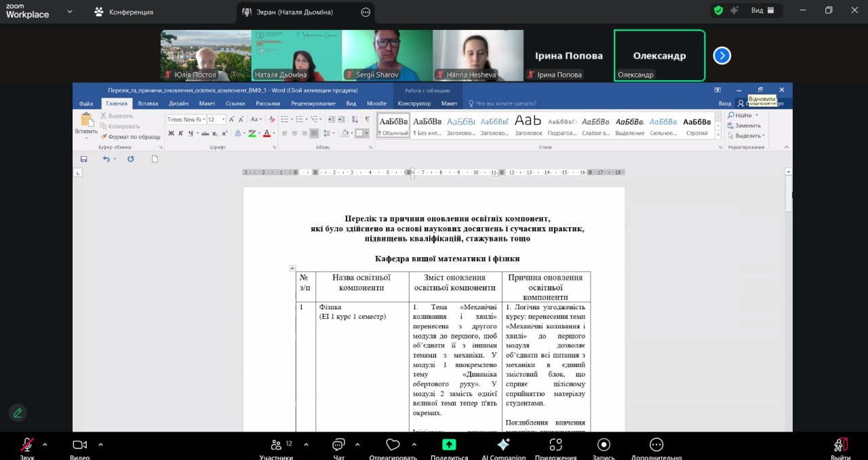The width and height of the screenshot is (868, 460).
Task: Open the Рецензирование ribbon tab
Action: pyautogui.click(x=313, y=104)
